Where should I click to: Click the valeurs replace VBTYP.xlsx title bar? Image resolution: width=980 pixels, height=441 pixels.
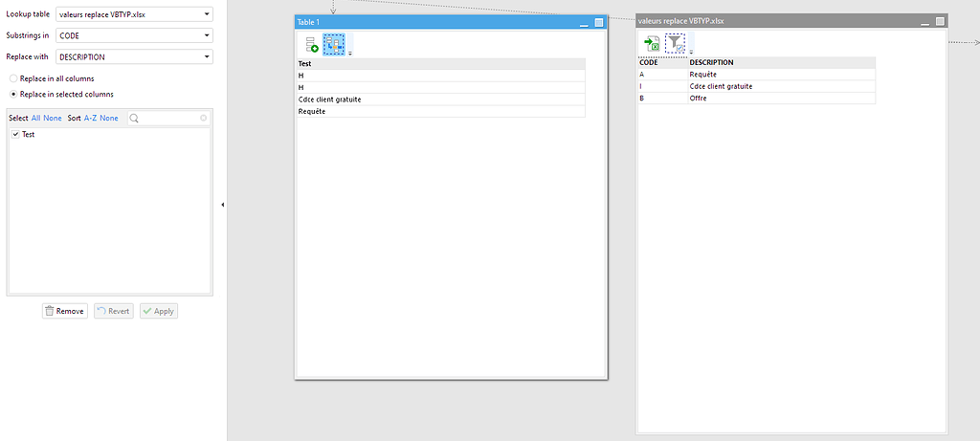coord(791,21)
